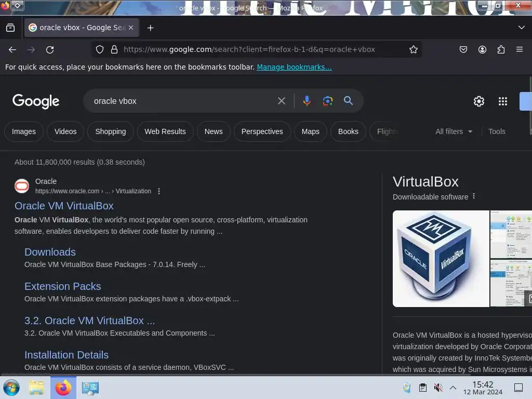
Task: Clear the Google search box
Action: tap(281, 101)
